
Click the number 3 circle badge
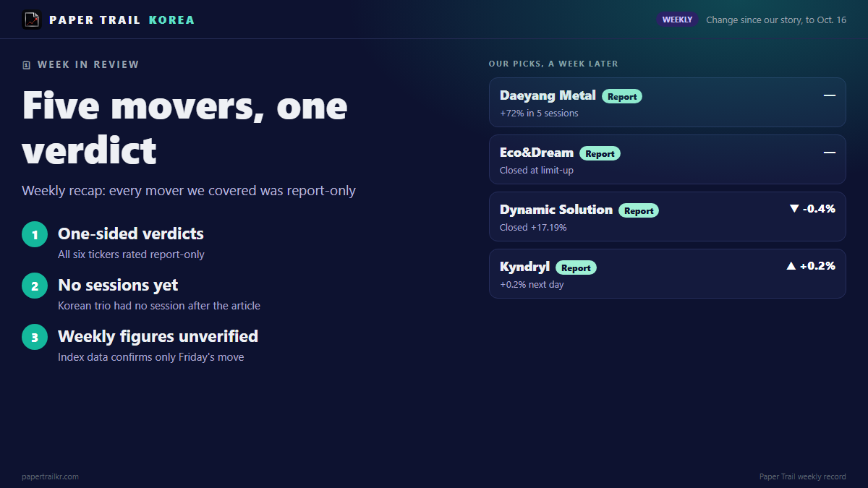35,337
